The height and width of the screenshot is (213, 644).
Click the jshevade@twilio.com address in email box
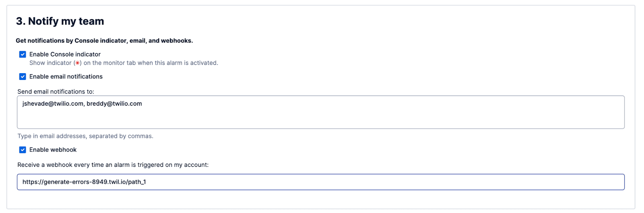point(53,104)
